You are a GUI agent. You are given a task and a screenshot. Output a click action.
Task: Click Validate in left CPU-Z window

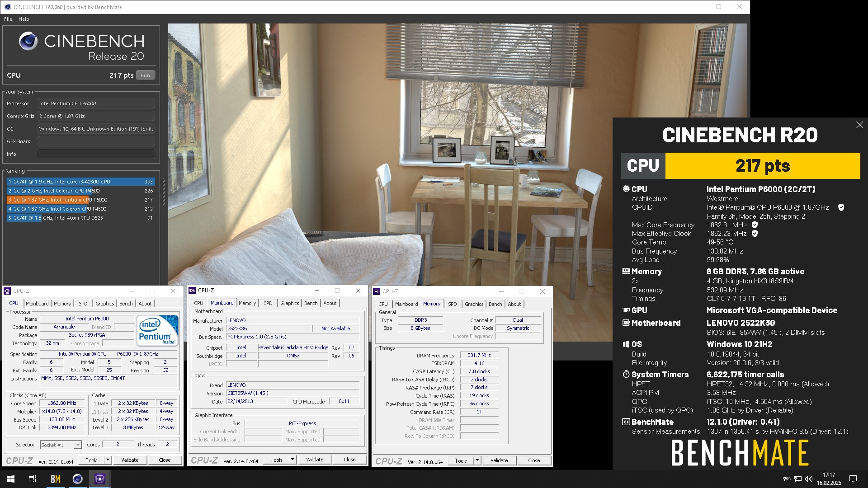(x=130, y=460)
